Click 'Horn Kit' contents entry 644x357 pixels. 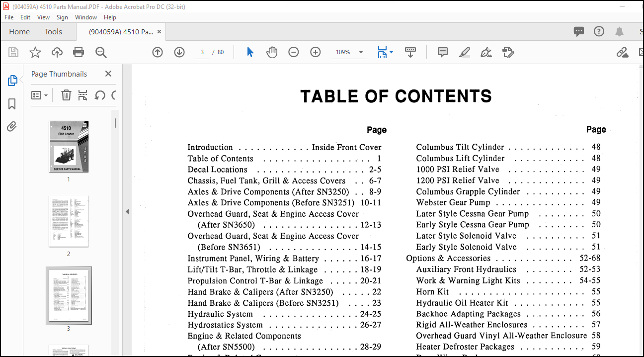point(432,292)
